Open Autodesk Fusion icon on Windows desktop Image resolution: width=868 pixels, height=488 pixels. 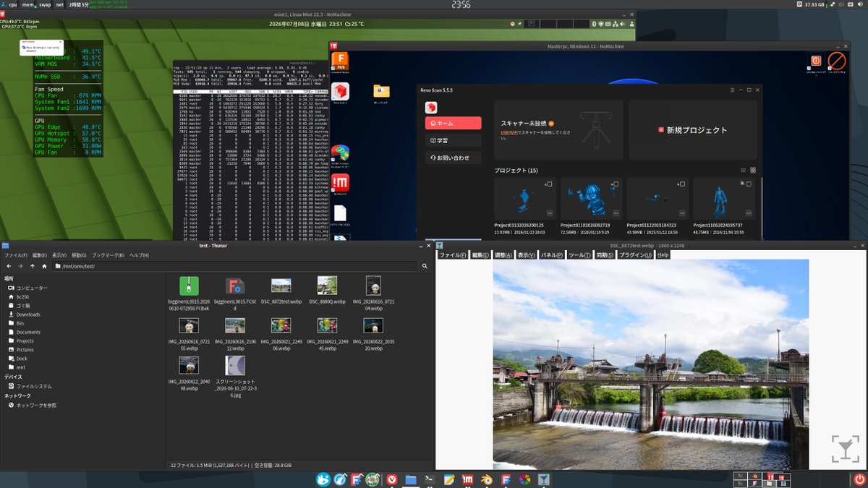pos(340,62)
